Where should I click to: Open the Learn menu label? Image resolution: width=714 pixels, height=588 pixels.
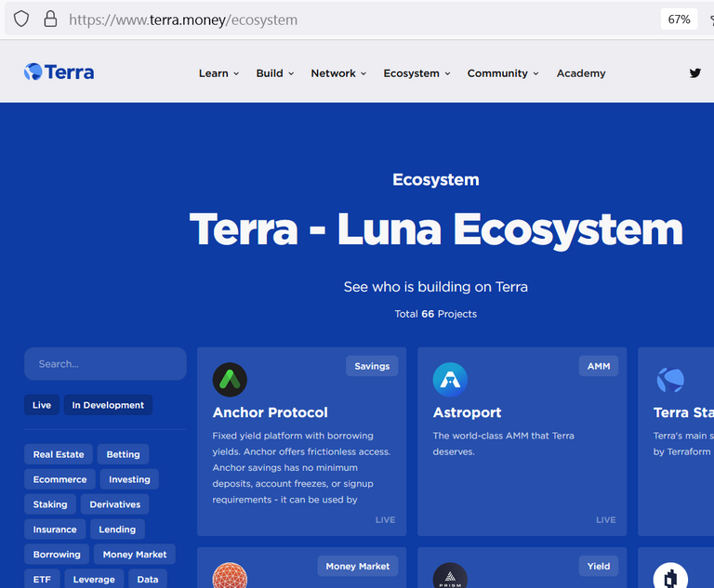point(214,73)
